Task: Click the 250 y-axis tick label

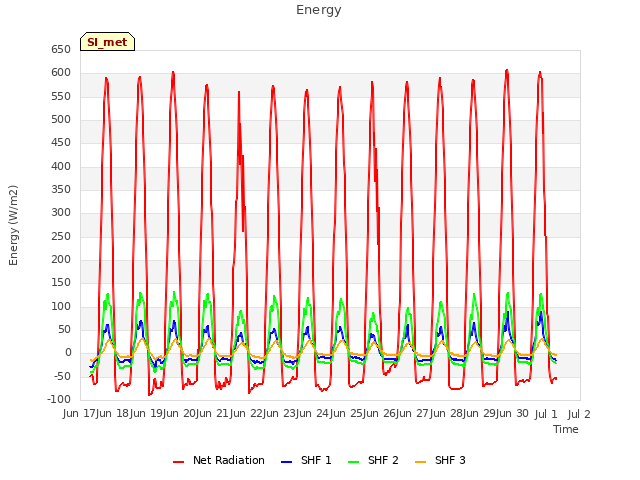Action: pos(61,237)
